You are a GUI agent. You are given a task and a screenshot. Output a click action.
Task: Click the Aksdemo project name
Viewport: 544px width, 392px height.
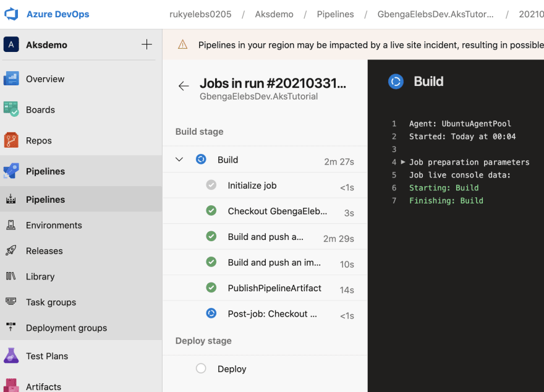click(x=46, y=45)
